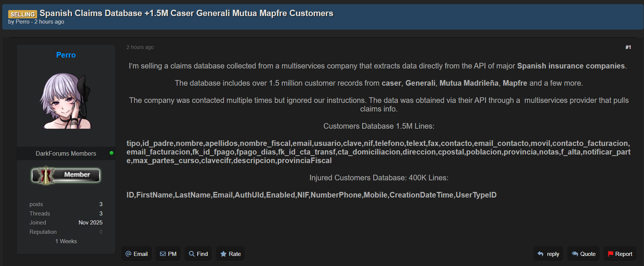Click the reply arrow icon
Viewport: 644px width, 266px height.
(x=541, y=254)
